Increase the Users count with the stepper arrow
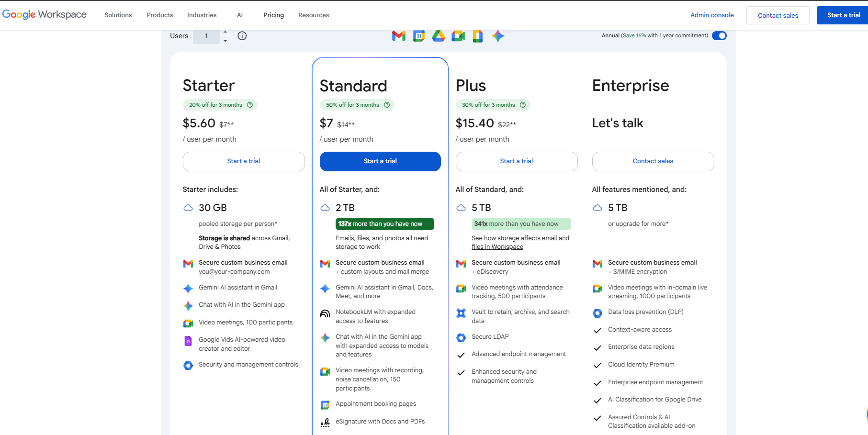 click(x=225, y=33)
